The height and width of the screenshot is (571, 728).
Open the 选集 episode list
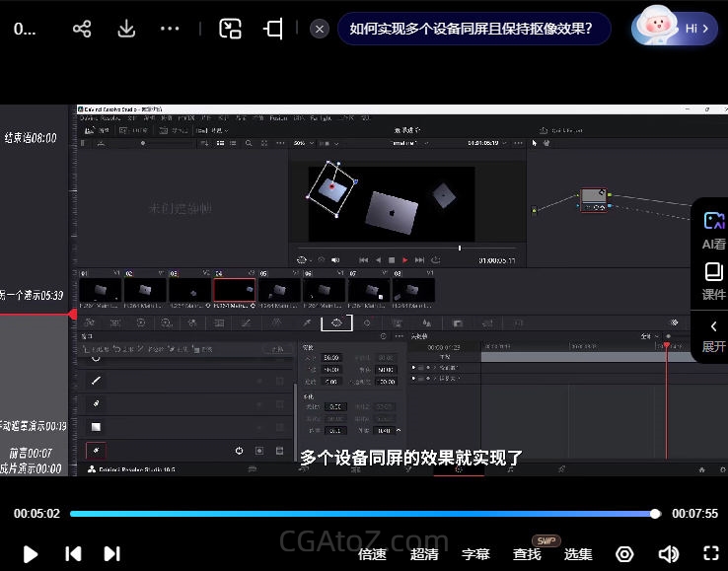coord(578,554)
